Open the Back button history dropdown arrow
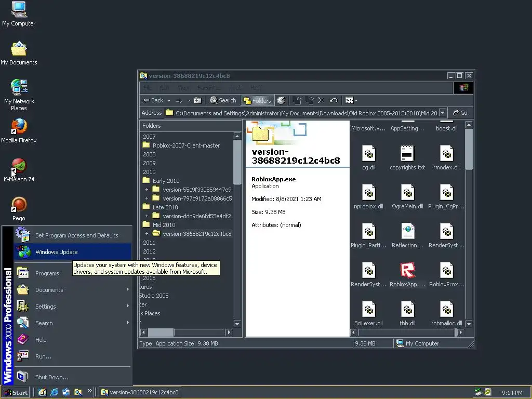 click(x=169, y=100)
